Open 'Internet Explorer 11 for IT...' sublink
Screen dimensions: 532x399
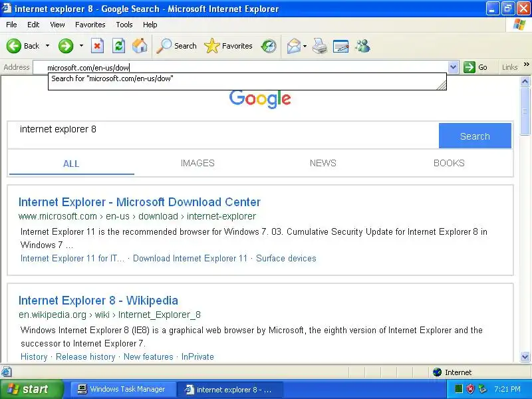click(x=72, y=258)
